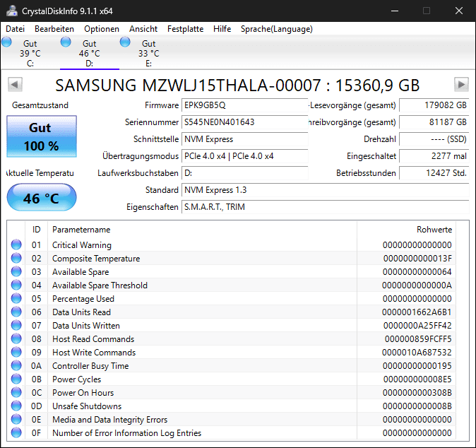
Task: Click status orb of Available Spare Threshold row
Action: [x=16, y=285]
